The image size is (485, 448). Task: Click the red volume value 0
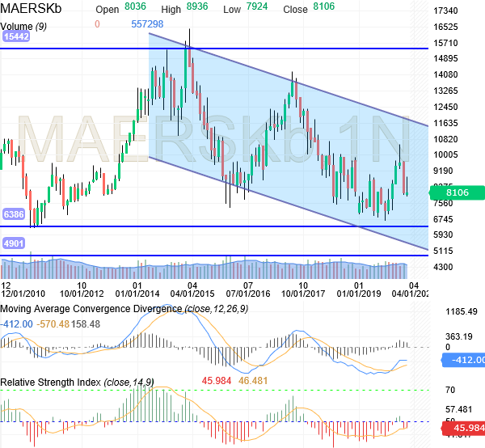coord(97,24)
